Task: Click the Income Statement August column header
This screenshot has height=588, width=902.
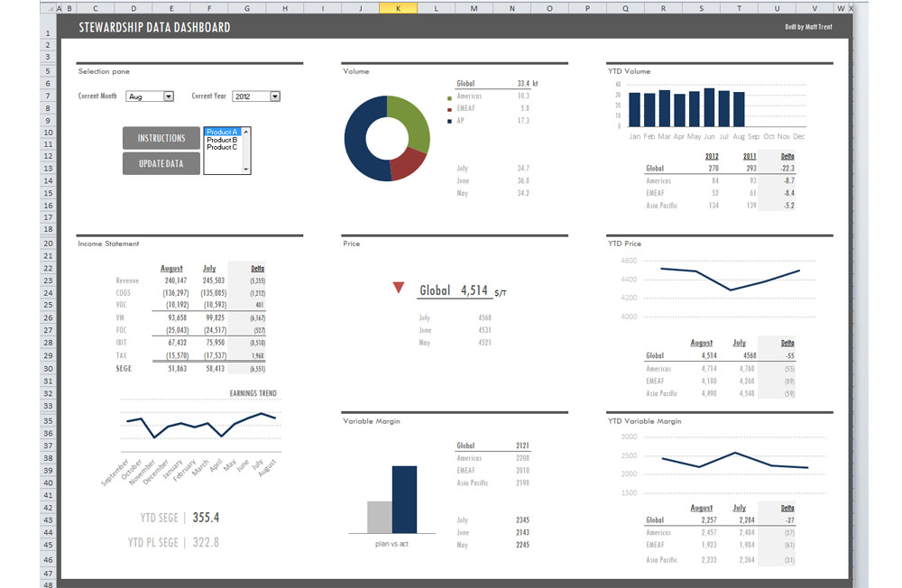Action: 171,269
